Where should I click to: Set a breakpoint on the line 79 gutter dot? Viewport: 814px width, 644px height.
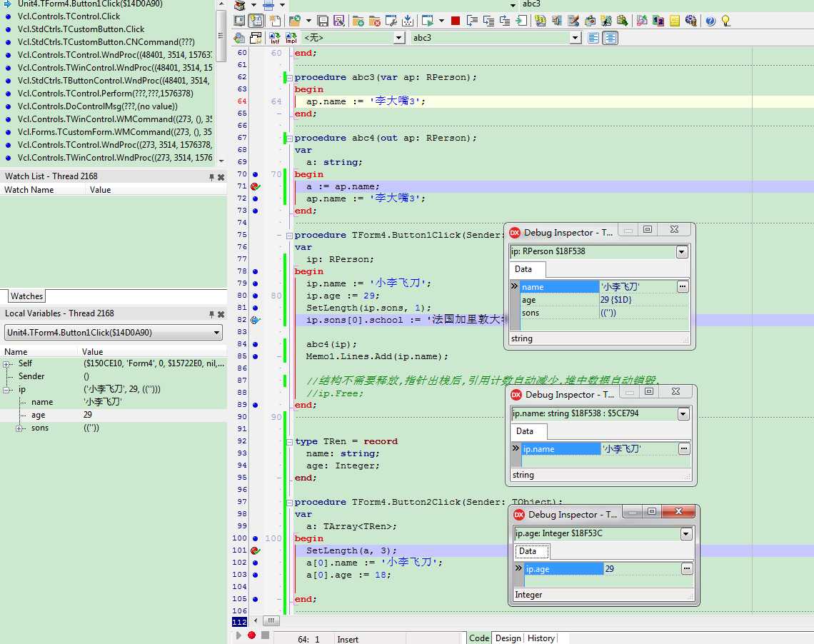[x=255, y=283]
